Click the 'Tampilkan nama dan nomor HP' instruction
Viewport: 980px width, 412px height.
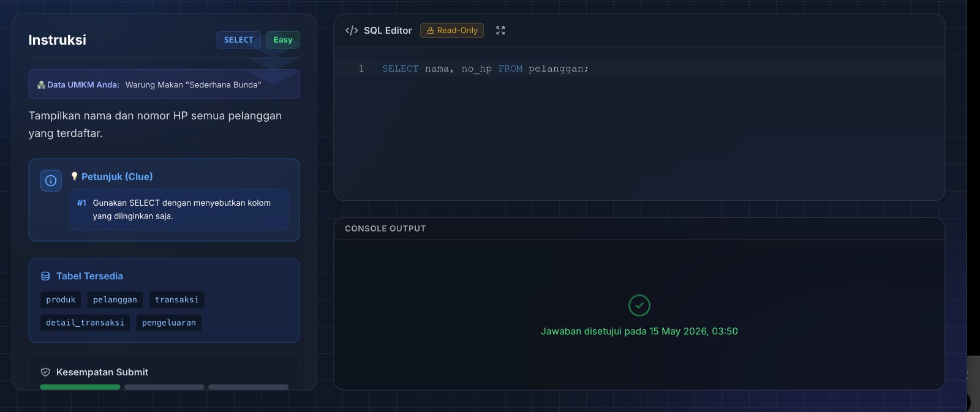point(155,124)
